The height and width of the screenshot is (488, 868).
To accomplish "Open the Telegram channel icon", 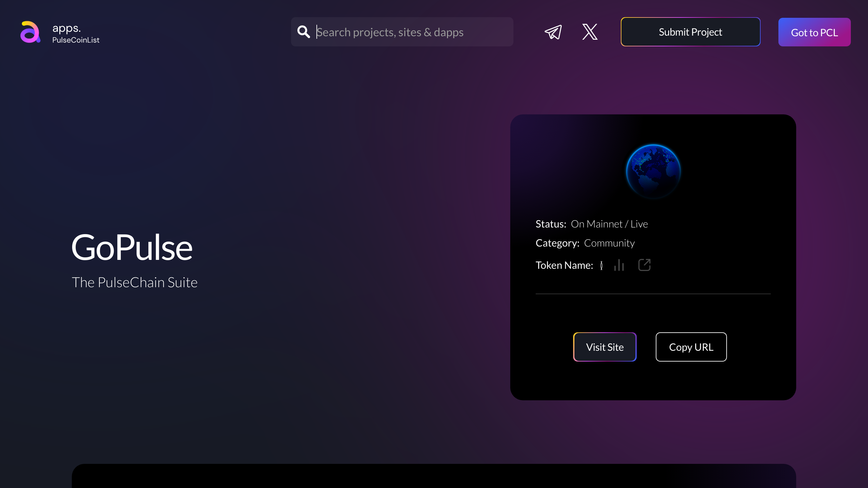I will 553,32.
